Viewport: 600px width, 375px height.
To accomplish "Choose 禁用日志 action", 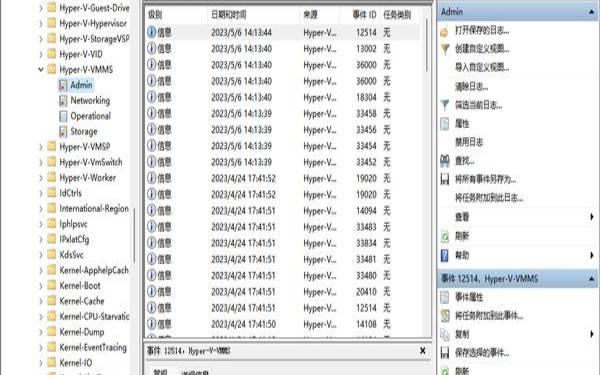I will pyautogui.click(x=469, y=142).
